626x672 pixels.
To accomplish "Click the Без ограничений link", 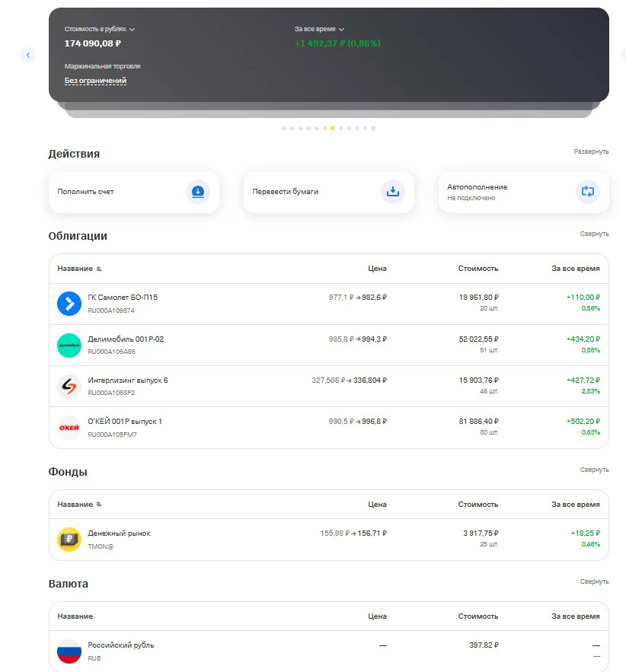I will [96, 81].
